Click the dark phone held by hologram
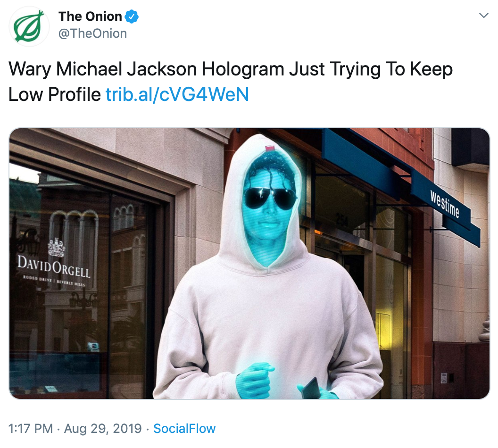 click(310, 388)
